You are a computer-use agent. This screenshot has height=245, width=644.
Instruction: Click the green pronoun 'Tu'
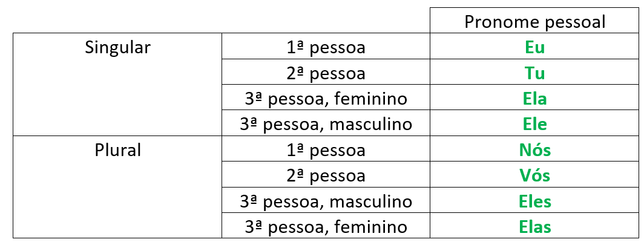pos(535,73)
